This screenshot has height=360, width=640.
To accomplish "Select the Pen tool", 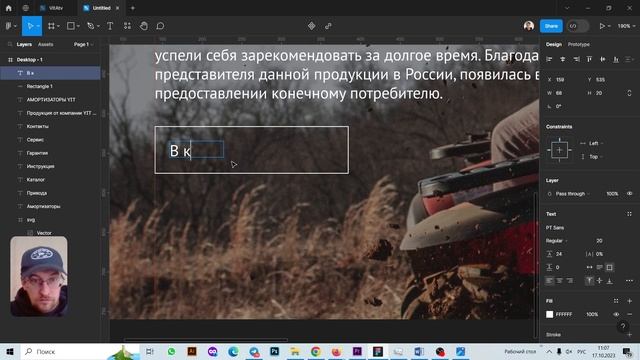I will click(x=90, y=26).
